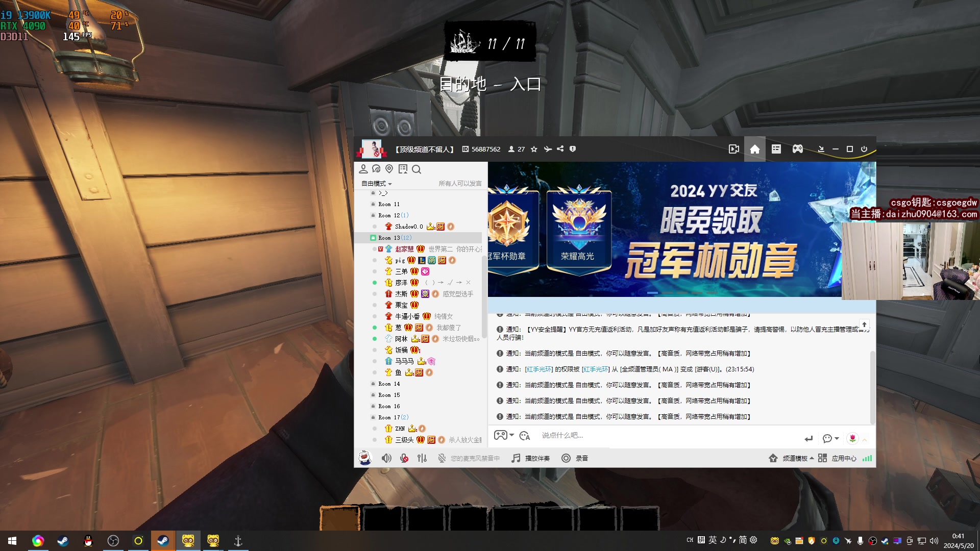Select Room 17 in channel tree
This screenshot has height=551, width=980.
coord(389,417)
